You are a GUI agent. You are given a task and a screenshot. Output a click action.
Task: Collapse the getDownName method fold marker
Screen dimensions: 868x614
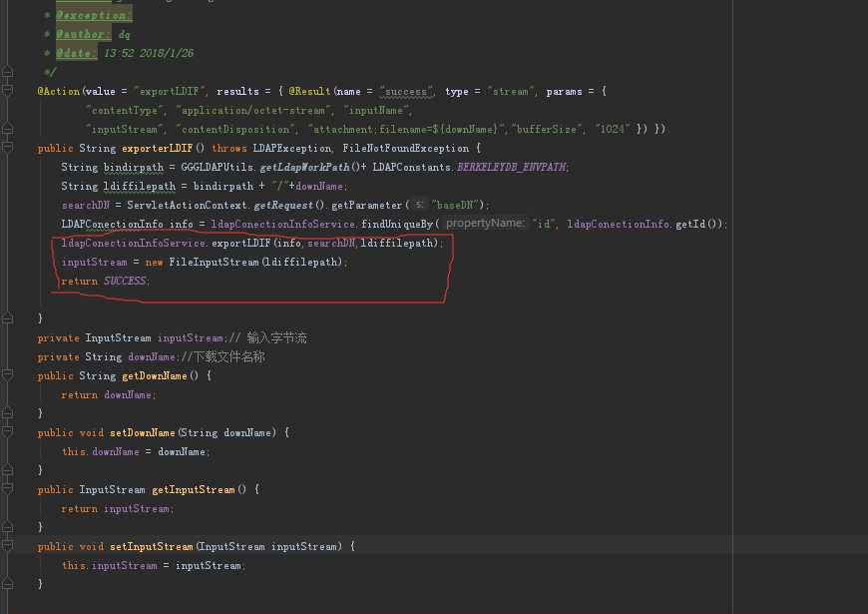[7, 375]
